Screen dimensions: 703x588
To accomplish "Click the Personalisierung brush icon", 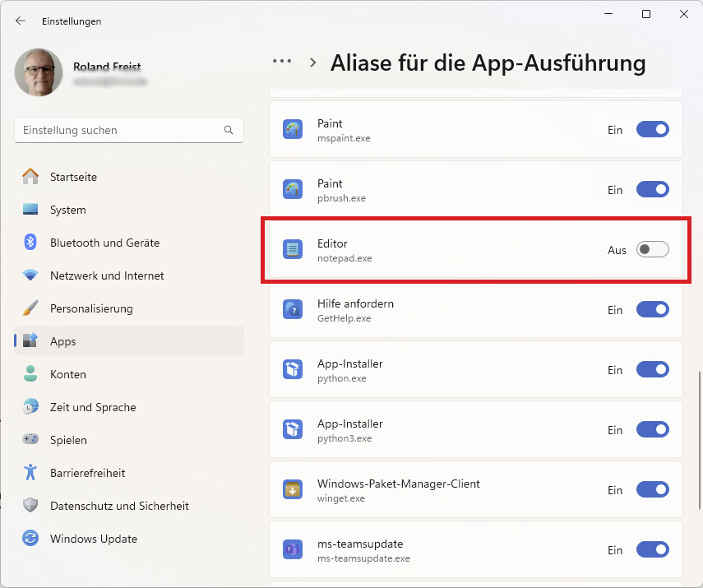I will (30, 308).
